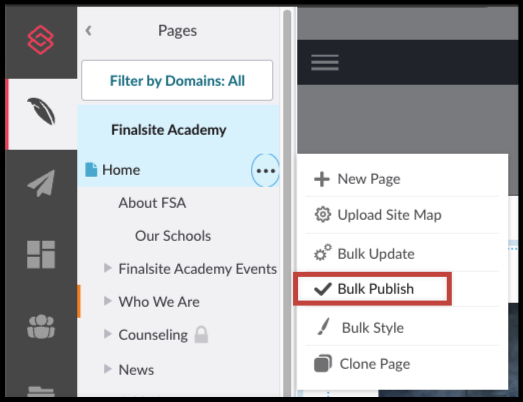This screenshot has width=523, height=402.
Task: Open the Composer feather module
Action: click(41, 111)
